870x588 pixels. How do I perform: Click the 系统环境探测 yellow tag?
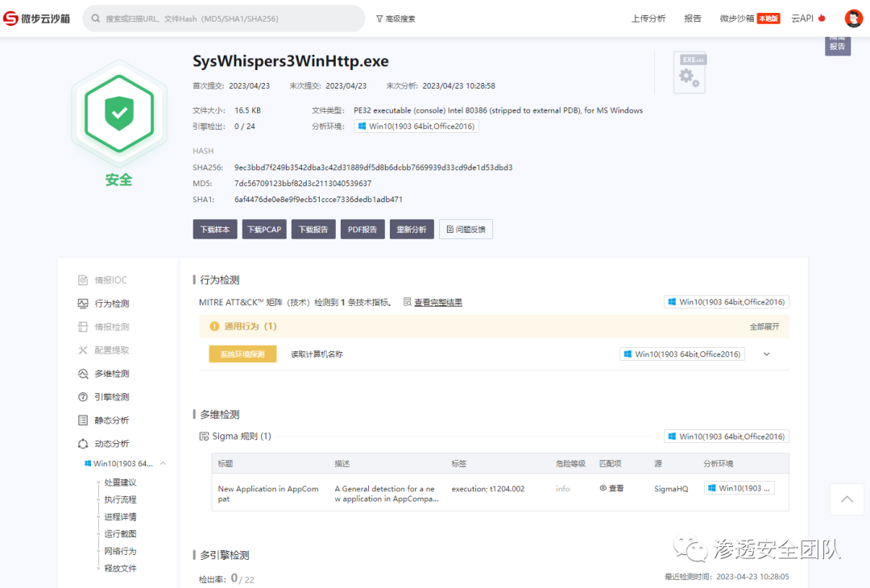click(242, 354)
